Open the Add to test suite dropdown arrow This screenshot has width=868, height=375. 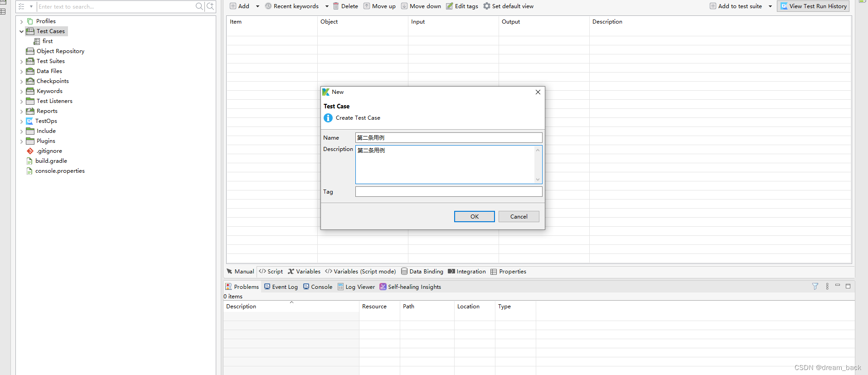(x=770, y=6)
